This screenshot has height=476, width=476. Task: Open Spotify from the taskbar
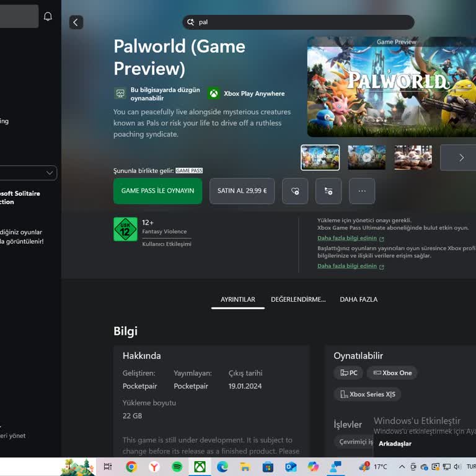click(x=177, y=467)
